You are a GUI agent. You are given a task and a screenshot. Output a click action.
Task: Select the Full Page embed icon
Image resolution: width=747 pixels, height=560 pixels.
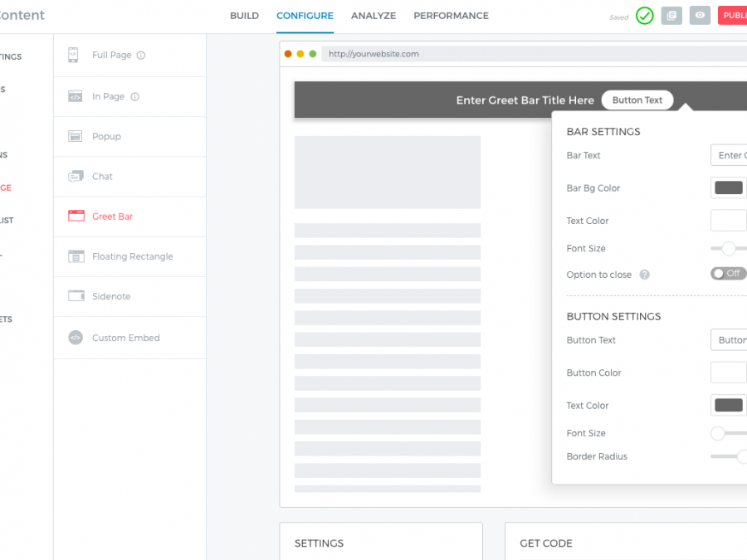pos(74,55)
